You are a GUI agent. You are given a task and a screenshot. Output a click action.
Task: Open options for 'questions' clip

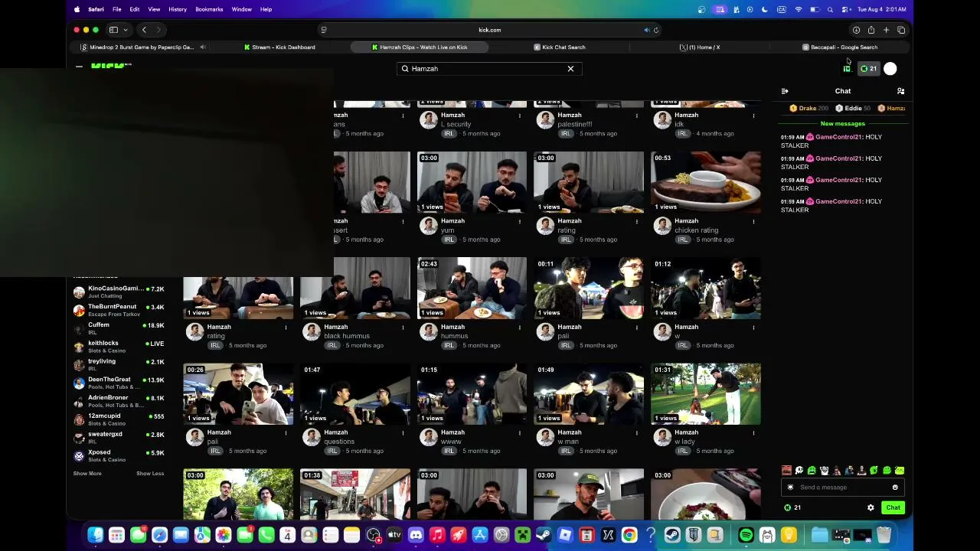[x=403, y=433]
